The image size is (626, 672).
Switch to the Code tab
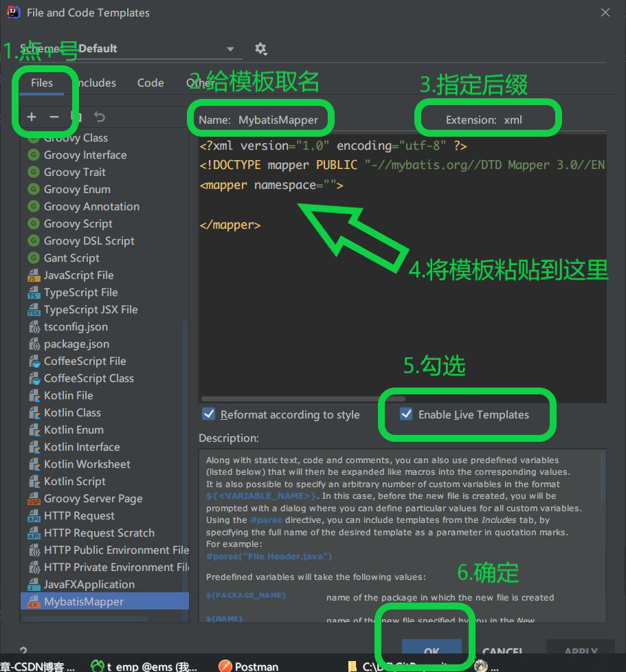click(x=150, y=83)
